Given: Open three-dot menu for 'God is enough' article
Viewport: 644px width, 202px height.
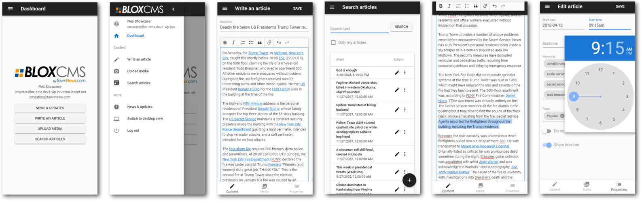Looking at the screenshot, I should coord(405,73).
